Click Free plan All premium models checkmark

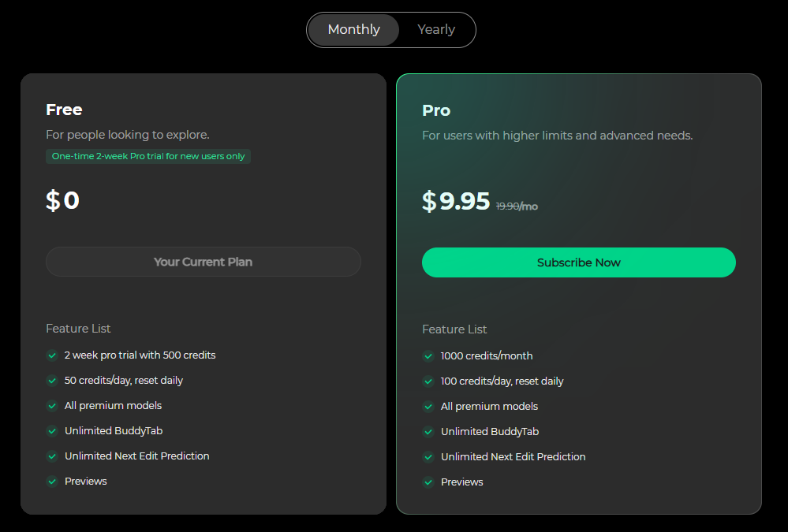pyautogui.click(x=52, y=406)
